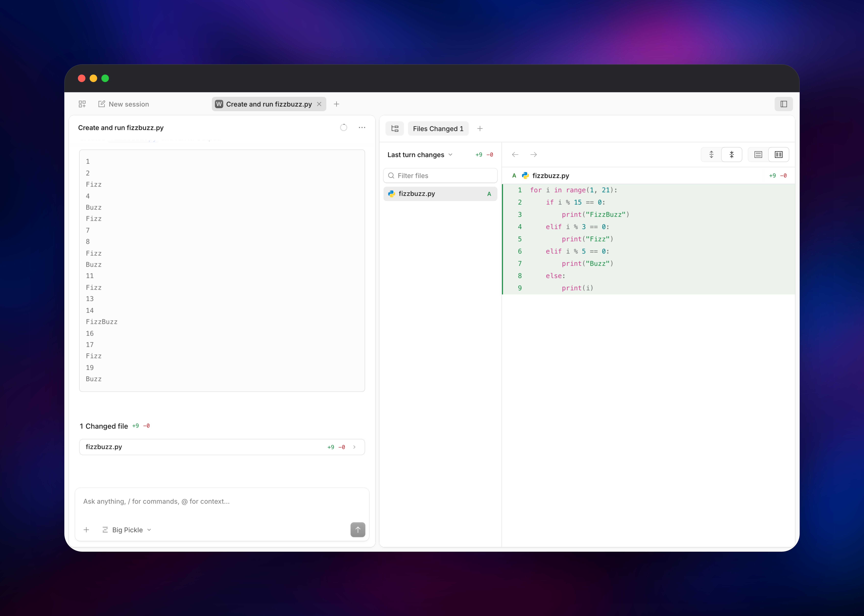
Task: Toggle the right sidebar panel
Action: (784, 104)
